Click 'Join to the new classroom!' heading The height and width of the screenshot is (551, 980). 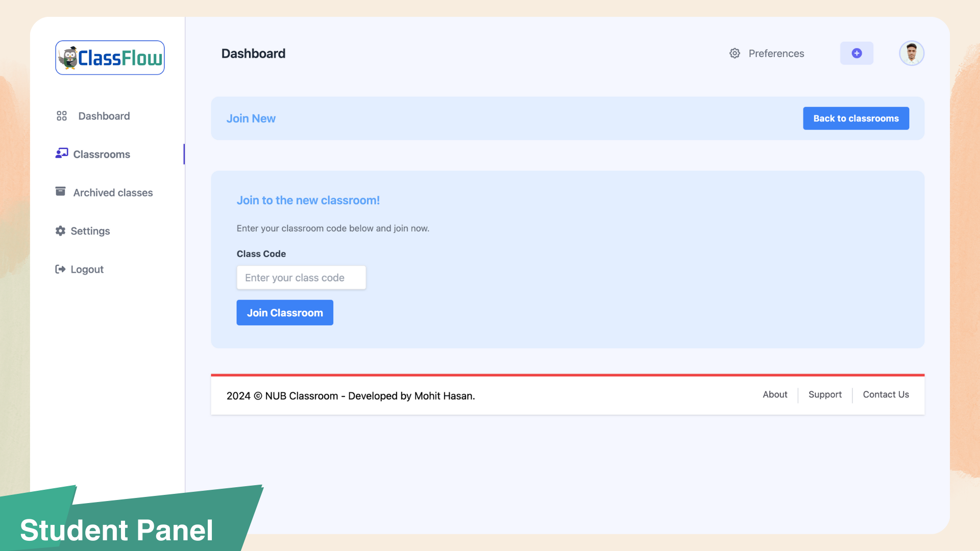(308, 201)
